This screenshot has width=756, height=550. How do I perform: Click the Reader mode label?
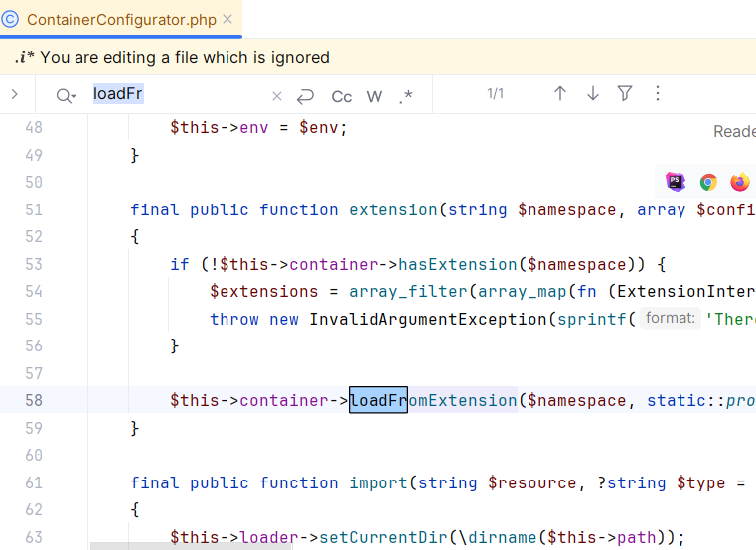733,132
